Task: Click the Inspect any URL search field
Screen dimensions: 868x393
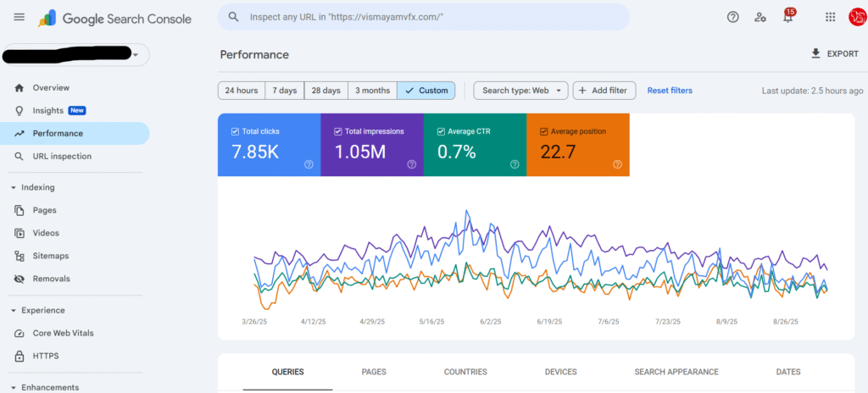Action: [x=424, y=17]
